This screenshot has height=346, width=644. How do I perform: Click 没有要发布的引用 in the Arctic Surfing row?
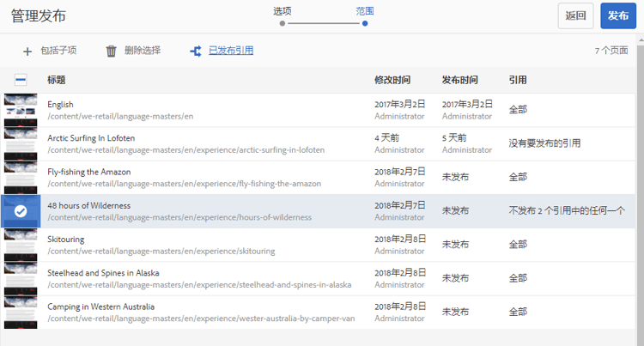[544, 143]
